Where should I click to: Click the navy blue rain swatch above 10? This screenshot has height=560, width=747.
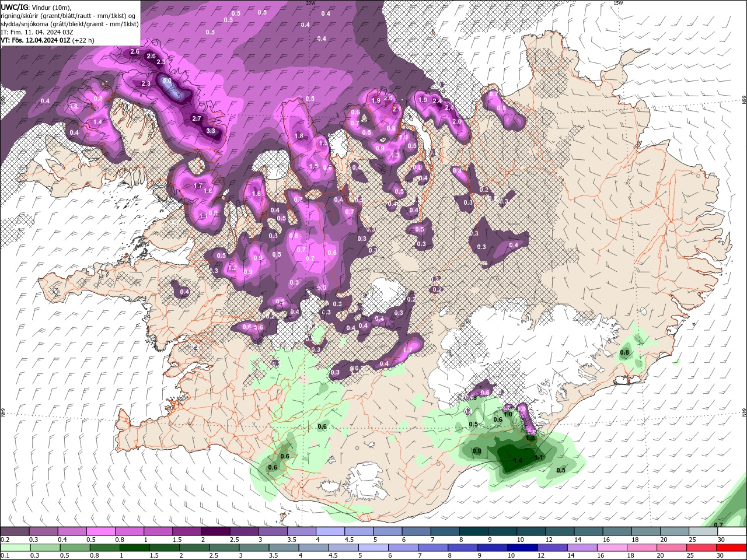(522, 548)
